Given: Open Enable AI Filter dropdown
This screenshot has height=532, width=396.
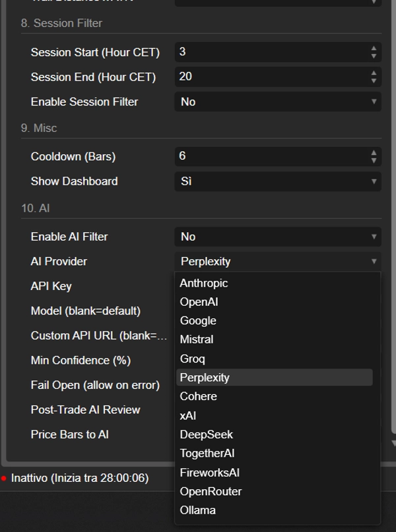Looking at the screenshot, I should pos(278,237).
